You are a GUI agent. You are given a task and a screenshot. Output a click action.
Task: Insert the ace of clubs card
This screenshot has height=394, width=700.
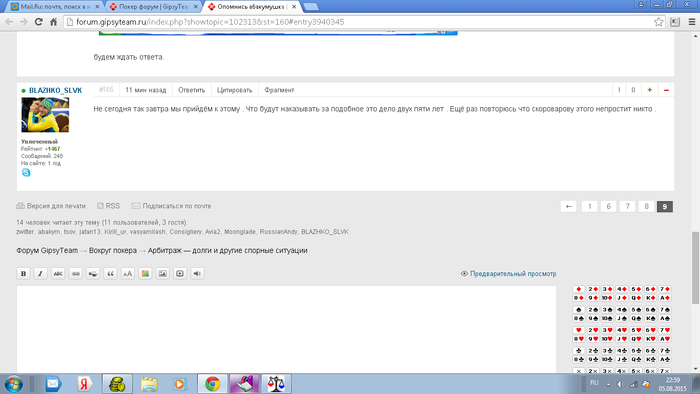tap(665, 359)
